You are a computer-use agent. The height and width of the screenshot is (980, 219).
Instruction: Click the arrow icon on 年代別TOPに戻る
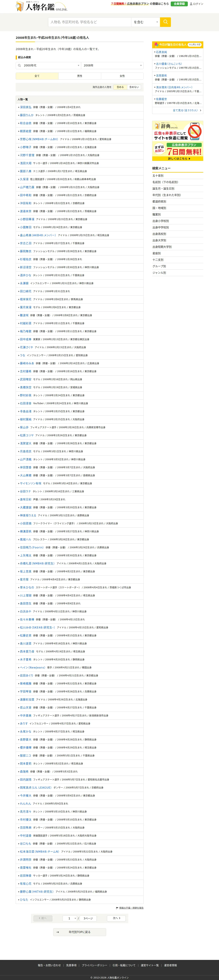[57, 932]
